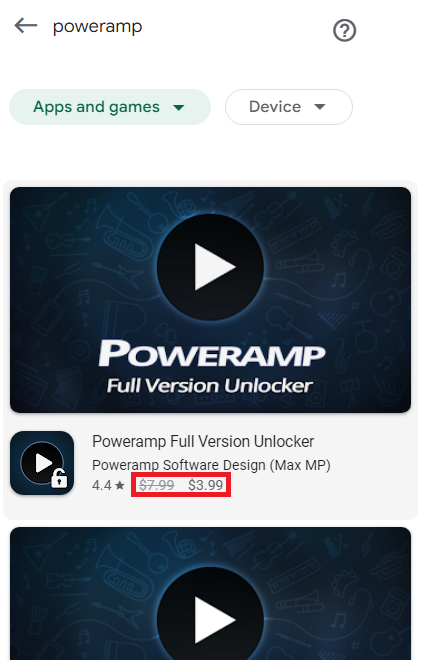Open the Poweramp Full Version Unlocker app icon
The width and height of the screenshot is (423, 660).
point(42,463)
